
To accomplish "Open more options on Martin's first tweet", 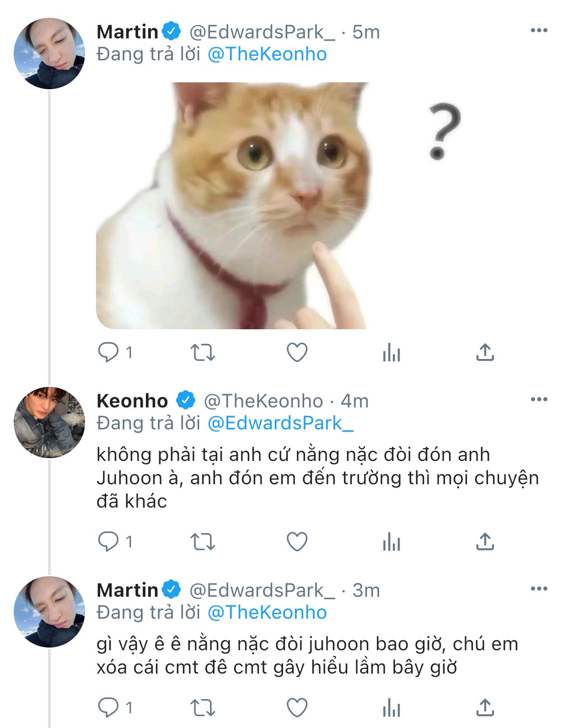I will tap(539, 31).
